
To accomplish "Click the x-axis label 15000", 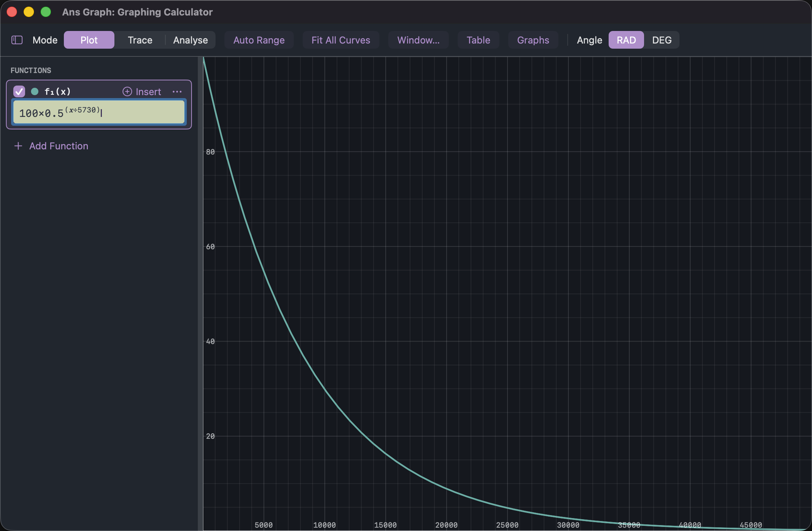I will click(x=386, y=525).
